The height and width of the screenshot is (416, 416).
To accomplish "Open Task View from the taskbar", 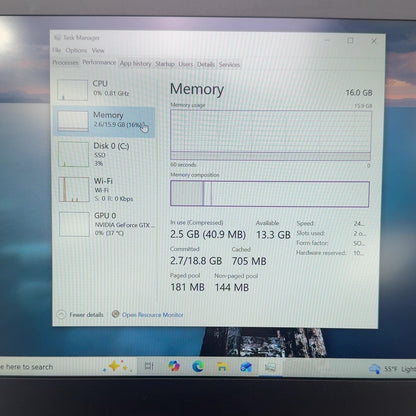I will pos(149,366).
